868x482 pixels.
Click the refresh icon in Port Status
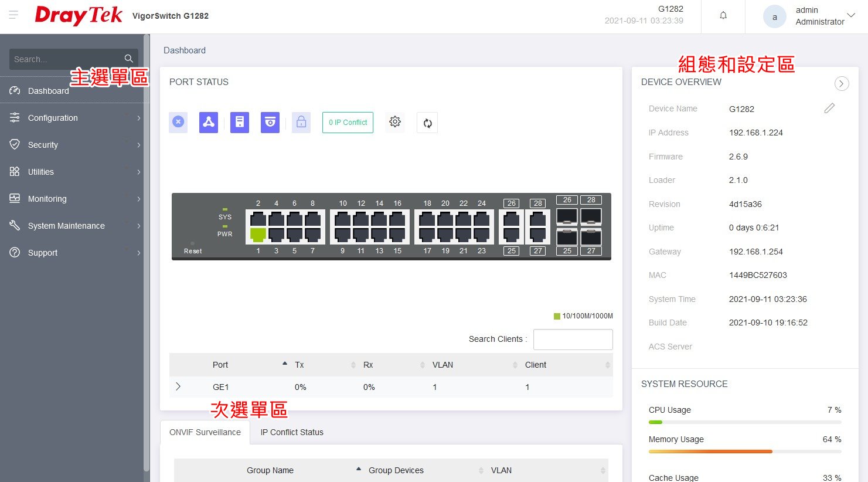(427, 123)
